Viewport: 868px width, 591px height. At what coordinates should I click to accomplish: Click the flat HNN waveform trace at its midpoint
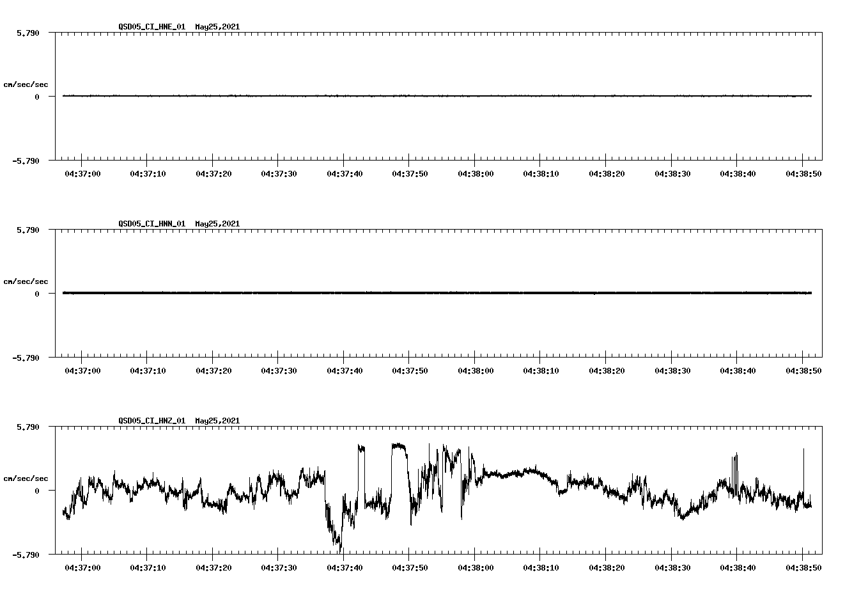click(435, 293)
